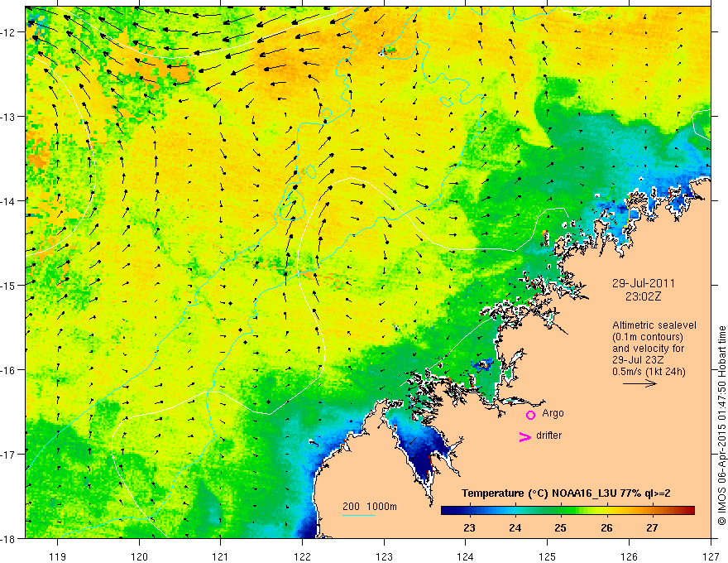This screenshot has width=728, height=563.
Task: Click the 0.5m/s velocity scale arrow
Action: [639, 383]
